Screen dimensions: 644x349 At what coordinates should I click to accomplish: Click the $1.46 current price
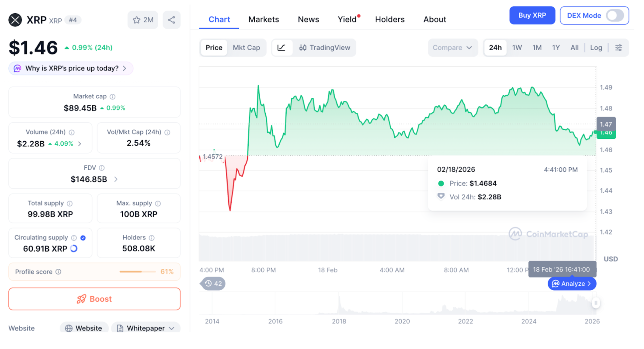point(33,48)
